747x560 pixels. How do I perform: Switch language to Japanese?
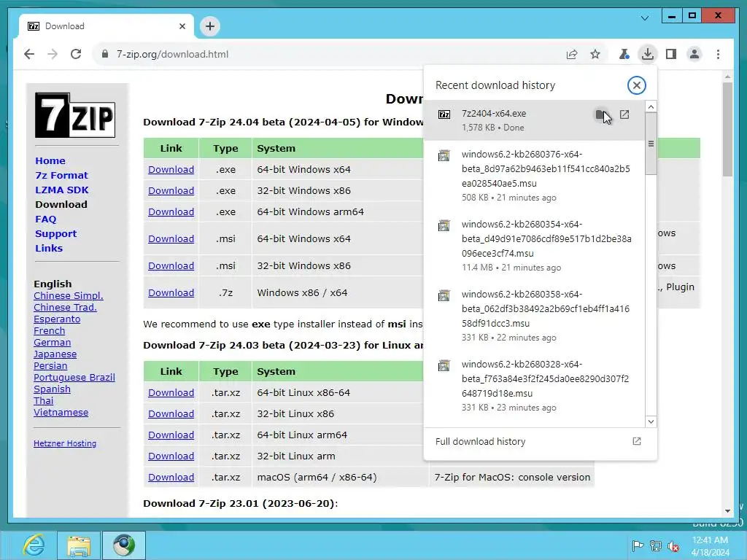pos(55,354)
